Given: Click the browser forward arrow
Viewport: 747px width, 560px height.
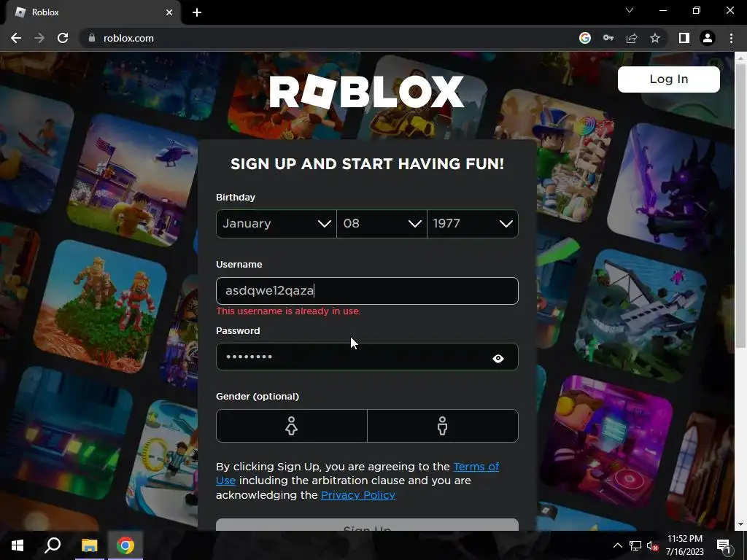Looking at the screenshot, I should [x=39, y=38].
